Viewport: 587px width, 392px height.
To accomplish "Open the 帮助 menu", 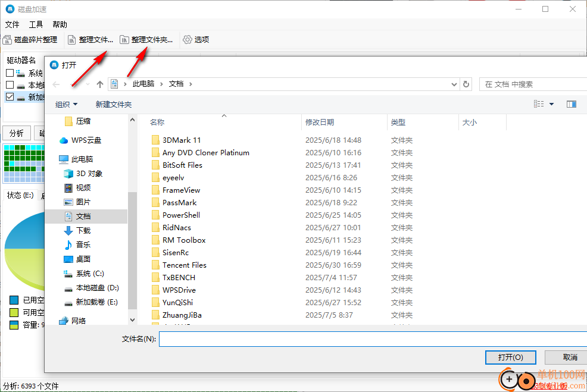I will coord(60,25).
